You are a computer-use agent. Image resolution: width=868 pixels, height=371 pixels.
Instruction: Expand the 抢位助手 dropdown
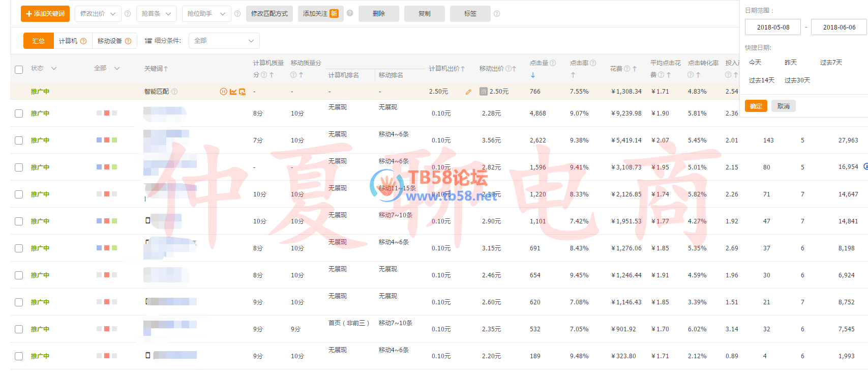click(x=206, y=14)
